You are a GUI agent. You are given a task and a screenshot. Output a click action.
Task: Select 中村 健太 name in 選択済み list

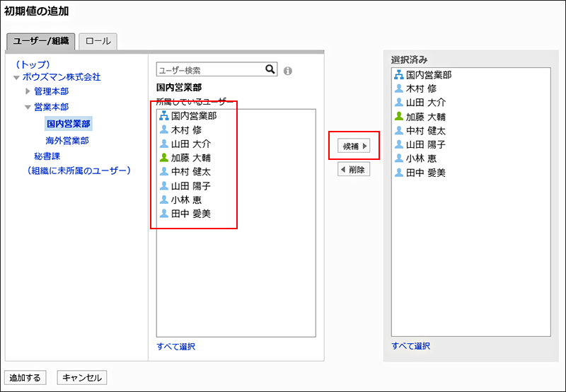point(426,130)
